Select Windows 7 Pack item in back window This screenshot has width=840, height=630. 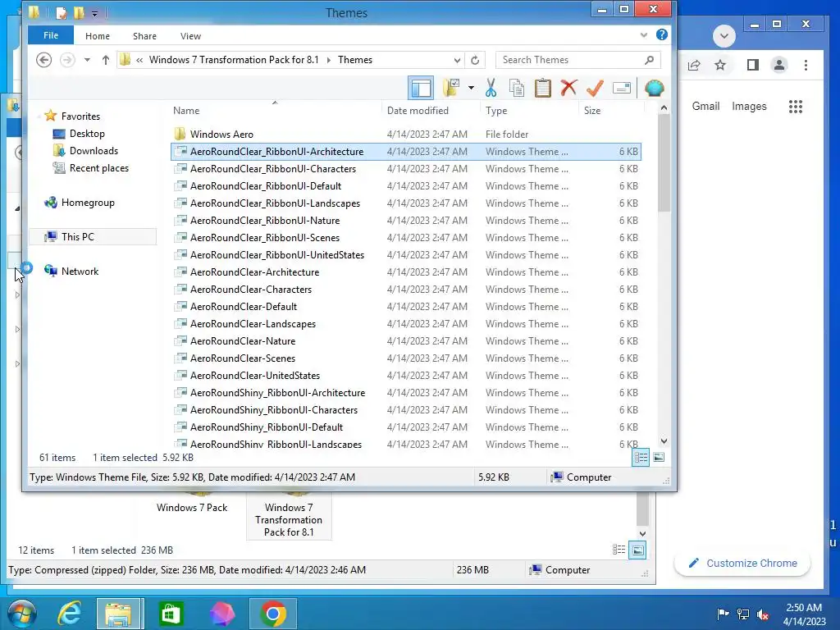pos(192,506)
